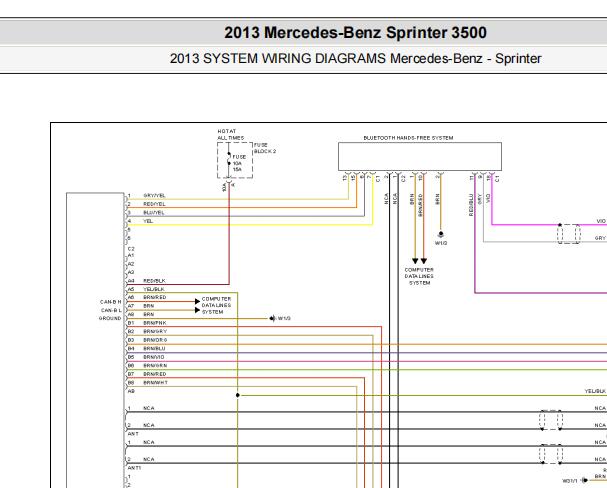Image resolution: width=607 pixels, height=488 pixels.
Task: Click the '2013 SYSTEM WIRING DIAGRAMS' subtitle line
Action: click(355, 58)
